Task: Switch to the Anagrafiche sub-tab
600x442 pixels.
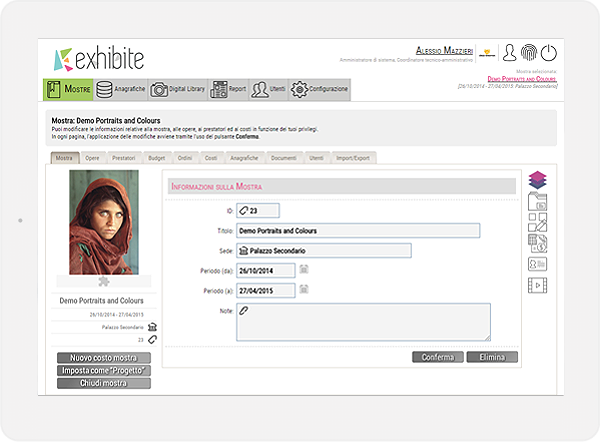Action: 244,158
